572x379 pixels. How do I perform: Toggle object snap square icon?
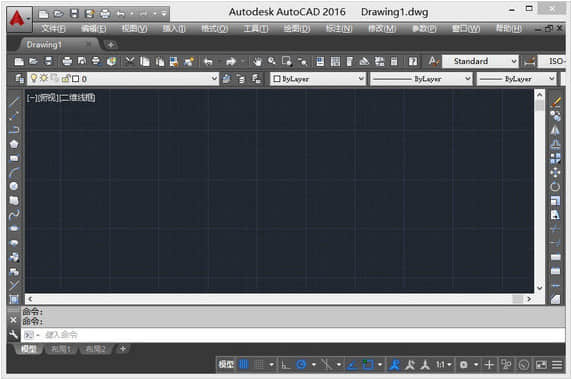pyautogui.click(x=367, y=364)
